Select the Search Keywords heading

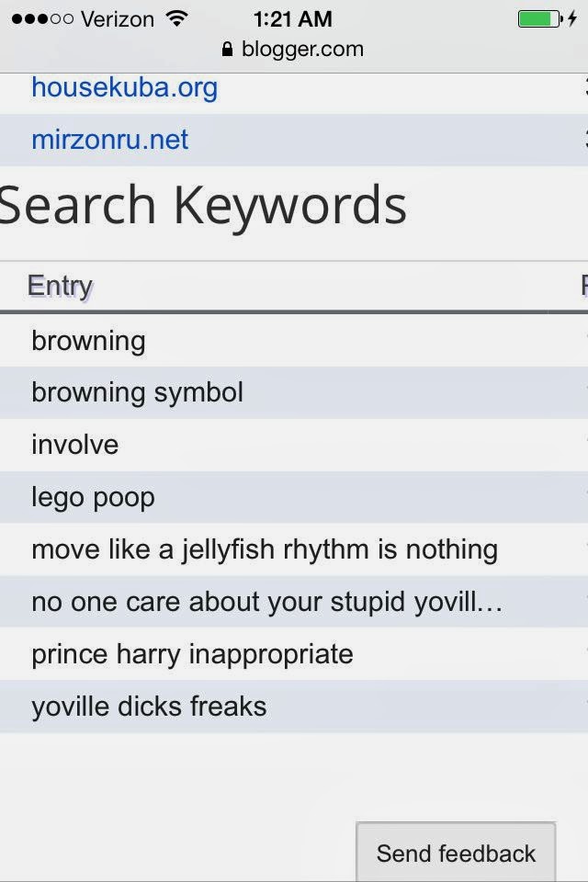pos(203,205)
